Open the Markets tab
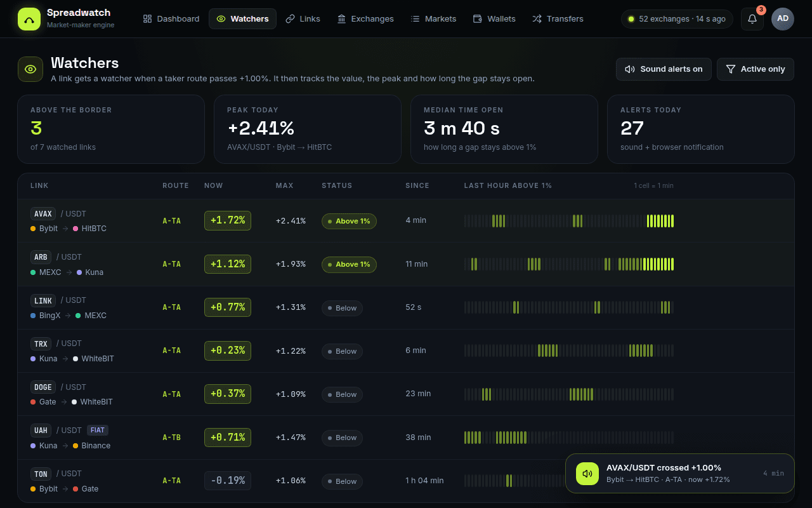 click(433, 19)
